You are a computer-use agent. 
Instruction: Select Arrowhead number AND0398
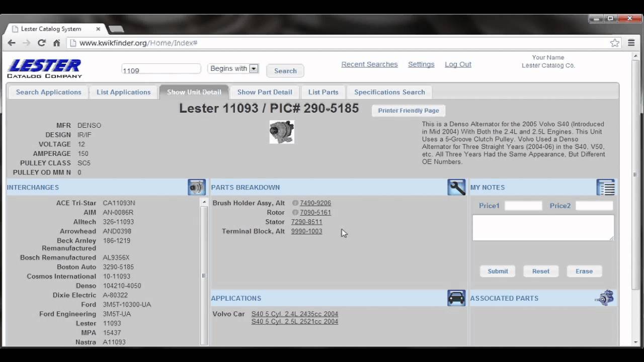117,231
